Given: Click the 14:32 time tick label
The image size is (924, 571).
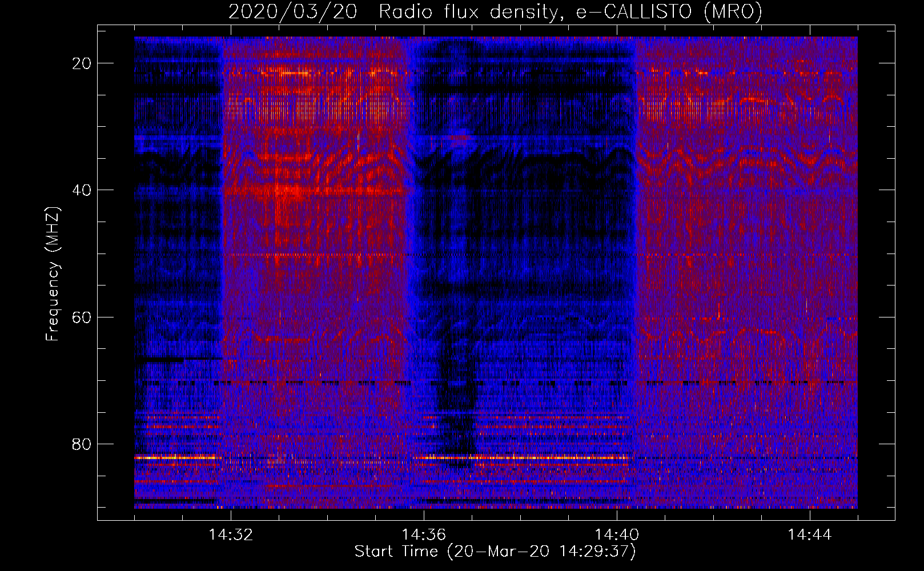Looking at the screenshot, I should pos(231,535).
